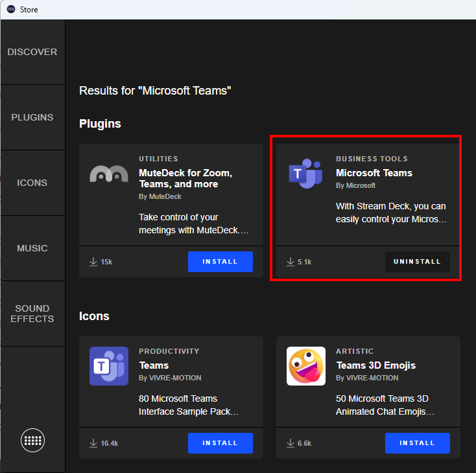Open the 'MuteDeck for Zoom, Teams, and more' title
The height and width of the screenshot is (473, 476).
point(185,178)
